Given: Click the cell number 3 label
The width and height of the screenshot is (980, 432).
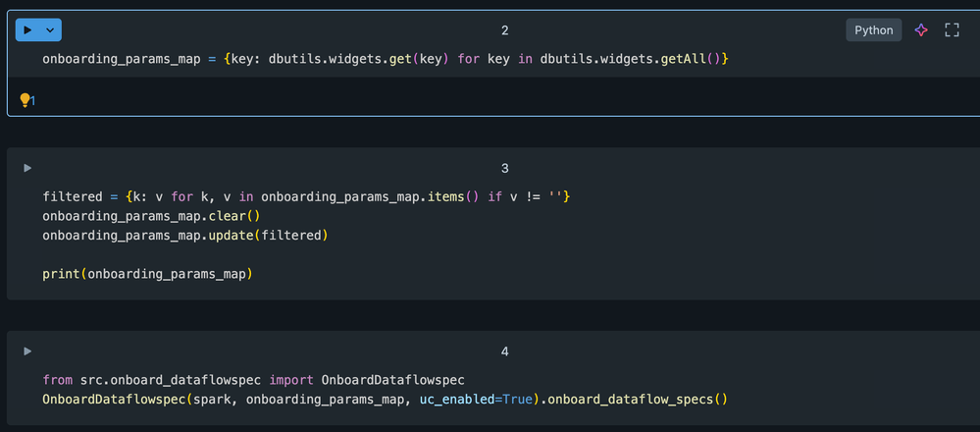Looking at the screenshot, I should click(x=504, y=168).
